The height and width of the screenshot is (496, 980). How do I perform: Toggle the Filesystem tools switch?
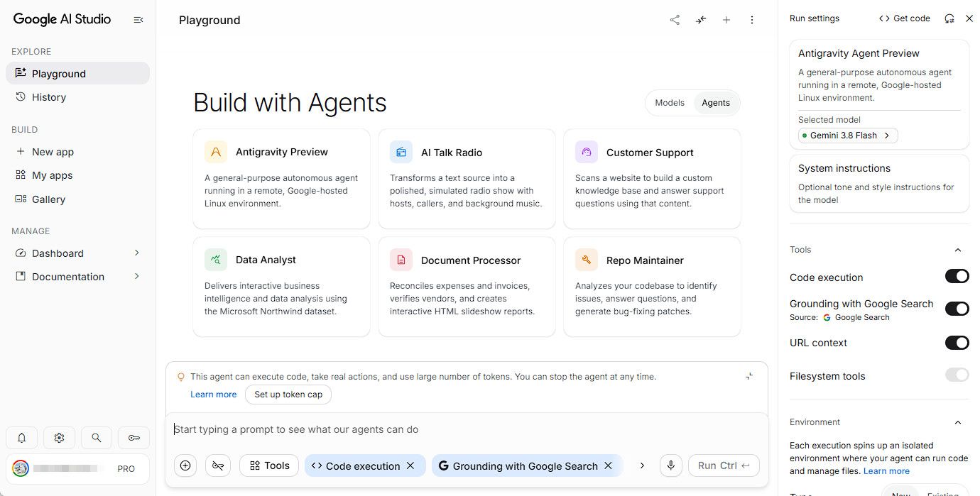pos(957,375)
